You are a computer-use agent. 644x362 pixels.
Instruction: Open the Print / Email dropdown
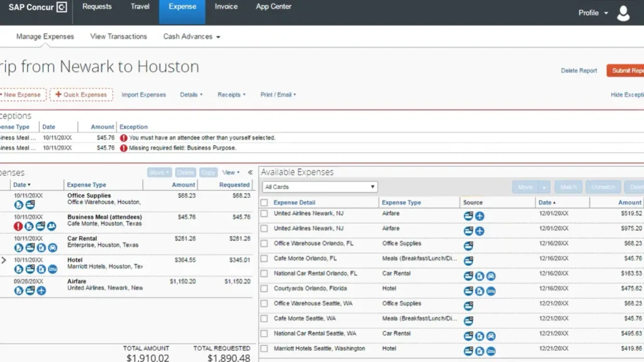[278, 95]
